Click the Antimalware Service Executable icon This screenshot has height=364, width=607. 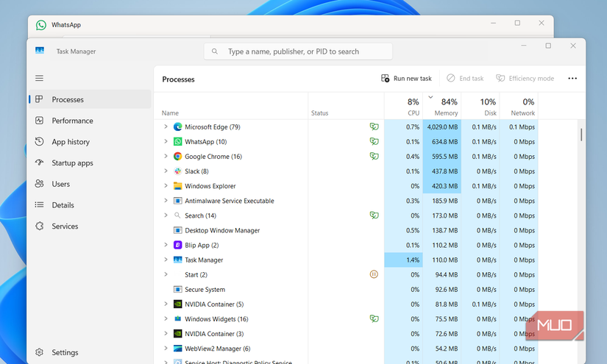[178, 201]
